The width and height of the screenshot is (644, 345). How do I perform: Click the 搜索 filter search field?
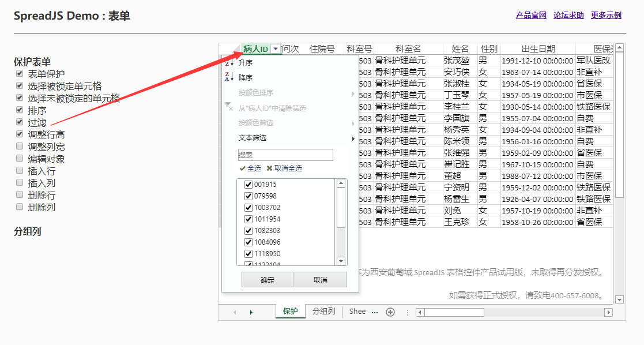coord(285,155)
